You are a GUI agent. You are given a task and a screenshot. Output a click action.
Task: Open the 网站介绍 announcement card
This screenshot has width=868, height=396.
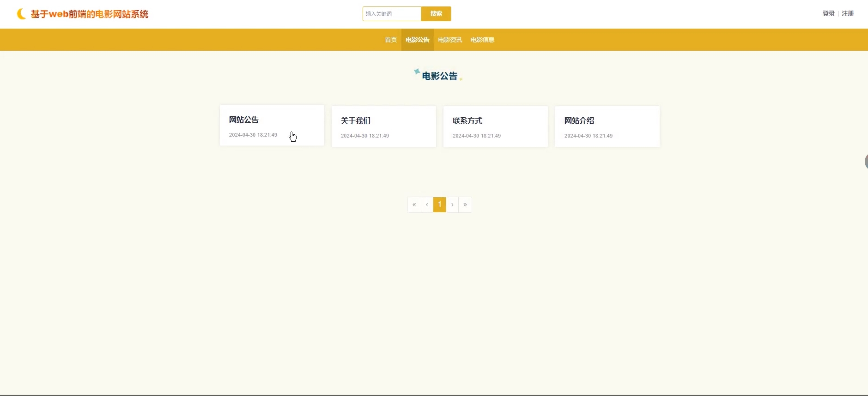607,126
